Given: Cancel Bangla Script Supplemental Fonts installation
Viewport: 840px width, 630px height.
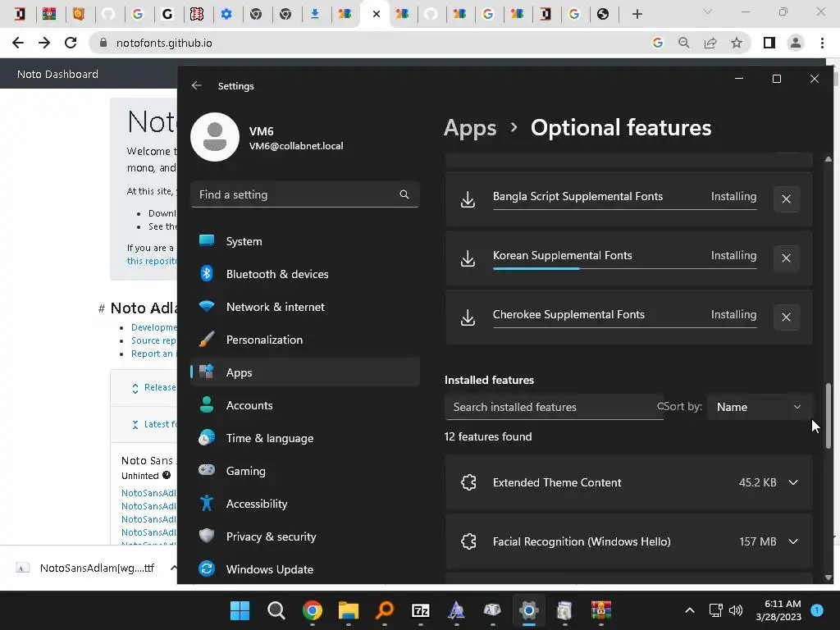Looking at the screenshot, I should click(x=786, y=199).
